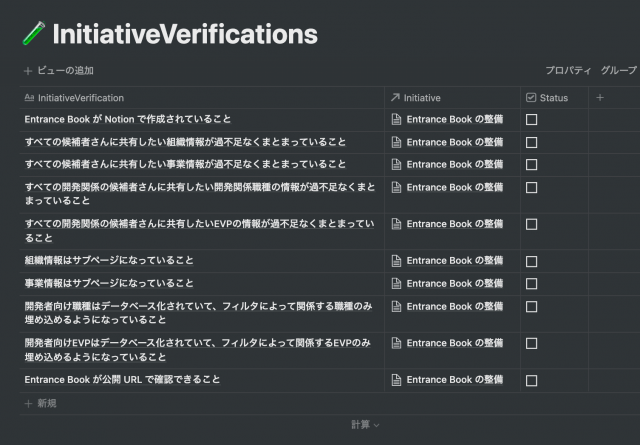Open 'Entrance Book の整備' link in 組織情報はサブページ row

pos(455,260)
